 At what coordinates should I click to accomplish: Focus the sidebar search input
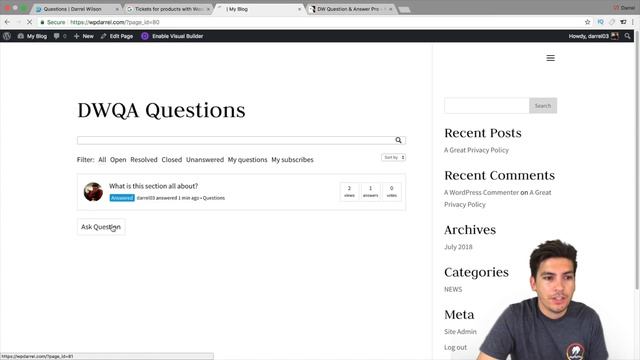pos(487,106)
